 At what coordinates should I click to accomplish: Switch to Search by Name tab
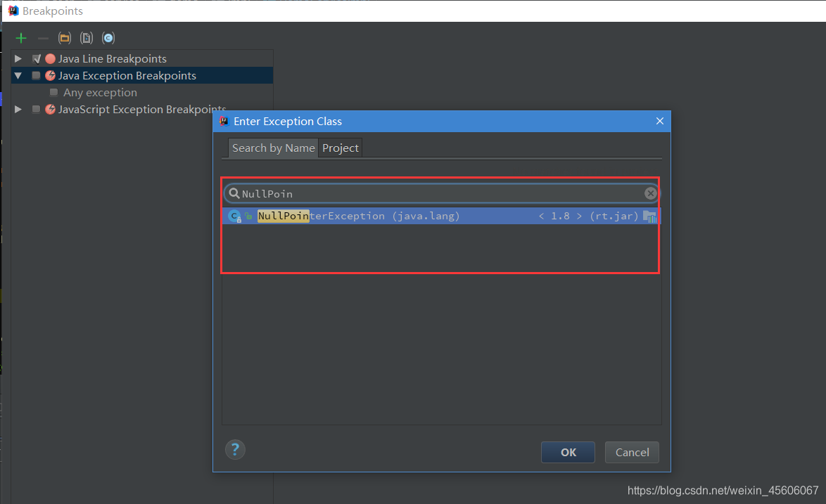click(x=274, y=148)
